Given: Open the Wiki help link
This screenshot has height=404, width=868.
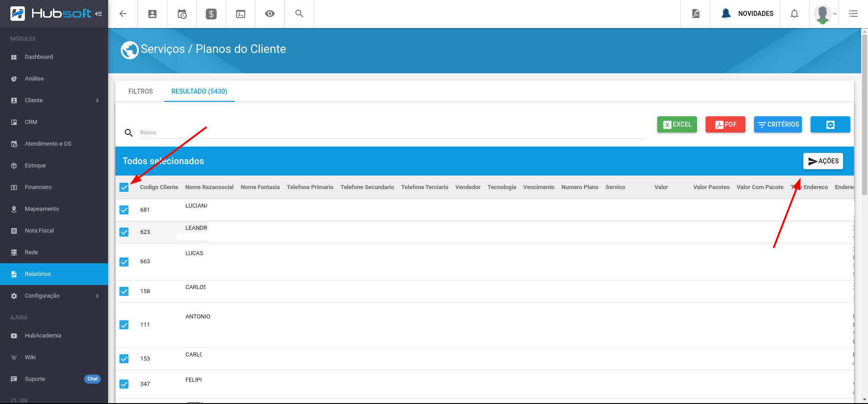Looking at the screenshot, I should (x=54, y=357).
